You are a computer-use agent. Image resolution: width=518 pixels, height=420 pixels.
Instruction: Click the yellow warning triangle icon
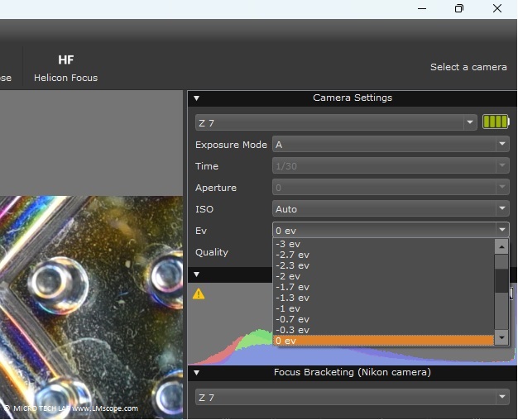coord(199,294)
